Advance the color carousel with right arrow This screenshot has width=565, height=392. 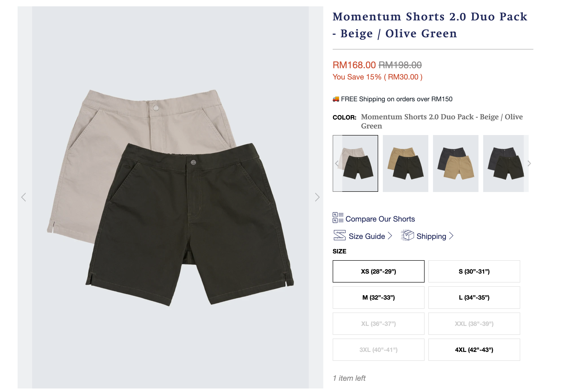pos(529,163)
